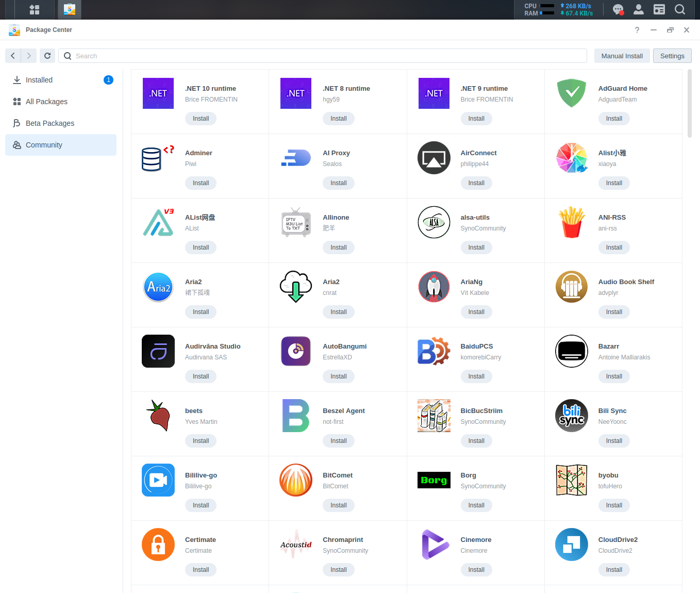Image resolution: width=700 pixels, height=593 pixels.
Task: Install the BitComet package
Action: 339,505
